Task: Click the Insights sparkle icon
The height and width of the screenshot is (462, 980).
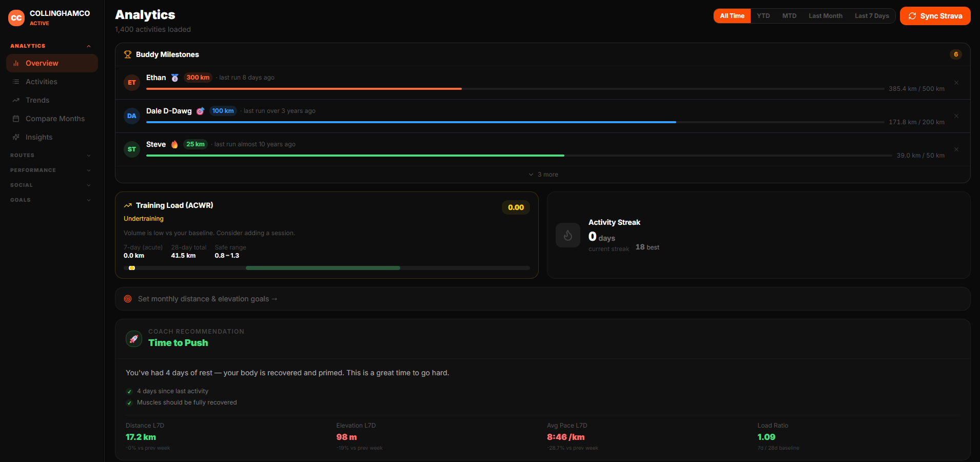Action: point(16,137)
